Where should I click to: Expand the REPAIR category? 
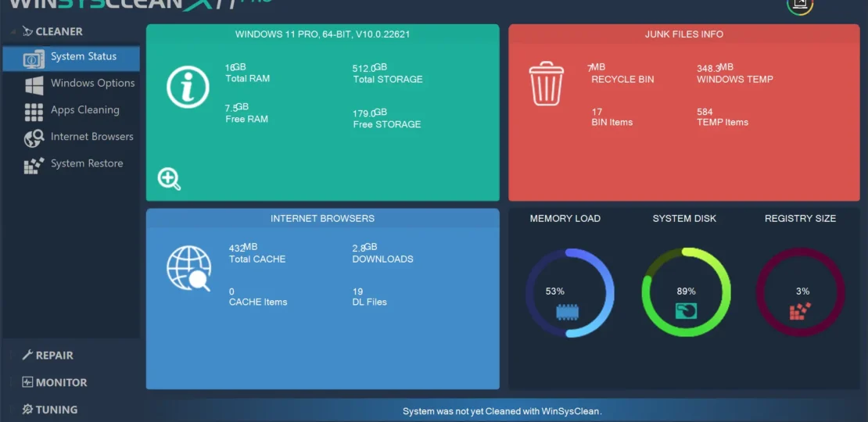pyautogui.click(x=54, y=356)
